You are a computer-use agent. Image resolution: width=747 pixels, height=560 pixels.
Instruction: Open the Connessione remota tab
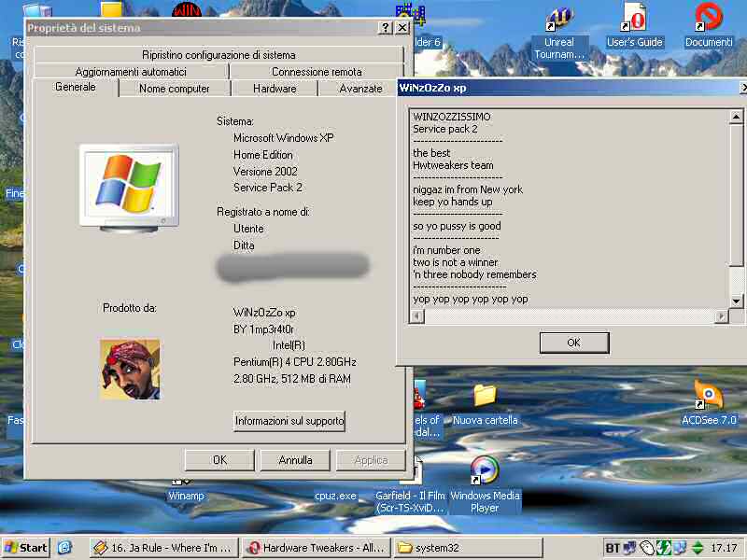coord(317,72)
